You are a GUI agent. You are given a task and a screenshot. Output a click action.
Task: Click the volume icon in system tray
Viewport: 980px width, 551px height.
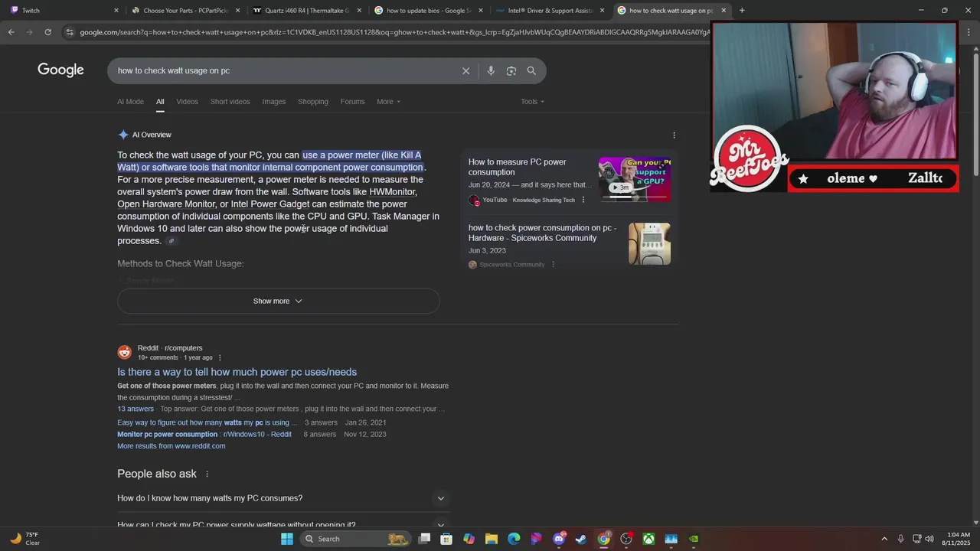tap(929, 539)
